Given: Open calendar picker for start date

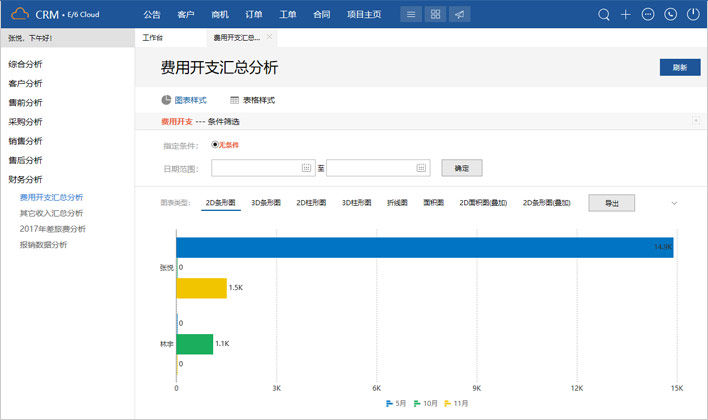Looking at the screenshot, I should 307,168.
